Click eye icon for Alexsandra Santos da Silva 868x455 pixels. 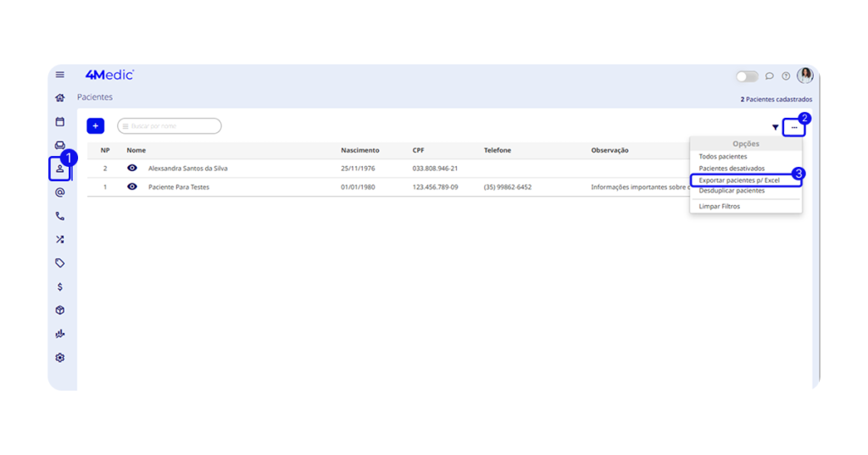(132, 168)
